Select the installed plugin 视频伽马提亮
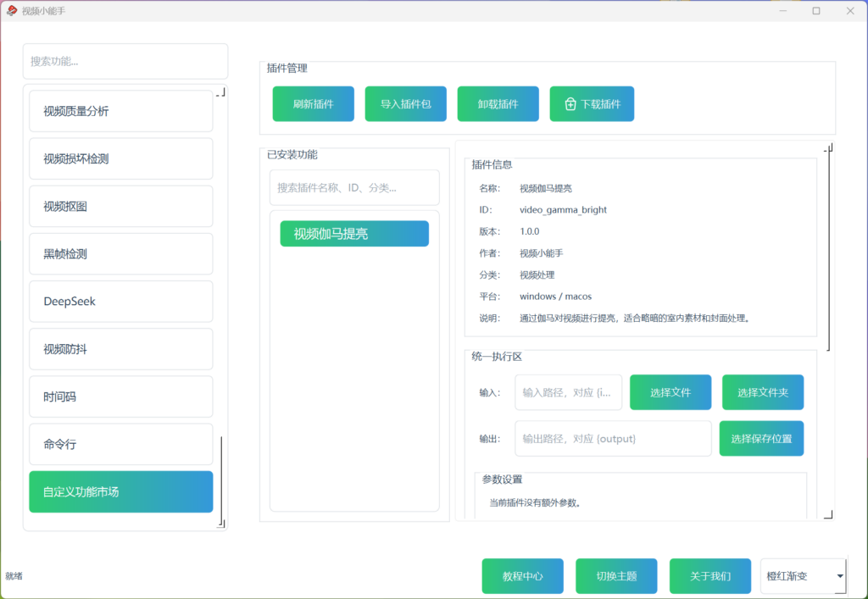 point(354,233)
